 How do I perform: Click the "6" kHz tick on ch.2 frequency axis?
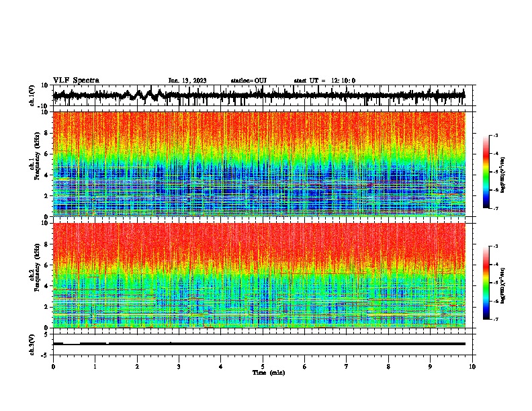(47, 265)
